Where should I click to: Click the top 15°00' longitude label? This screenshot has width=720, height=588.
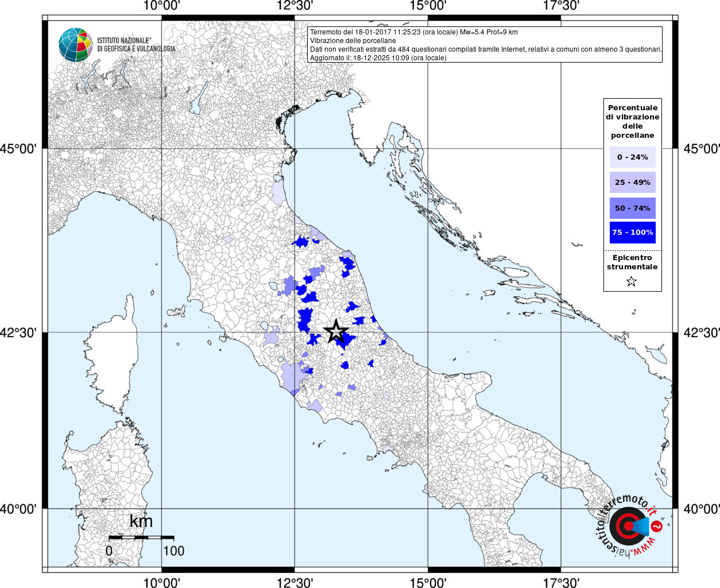428,6
